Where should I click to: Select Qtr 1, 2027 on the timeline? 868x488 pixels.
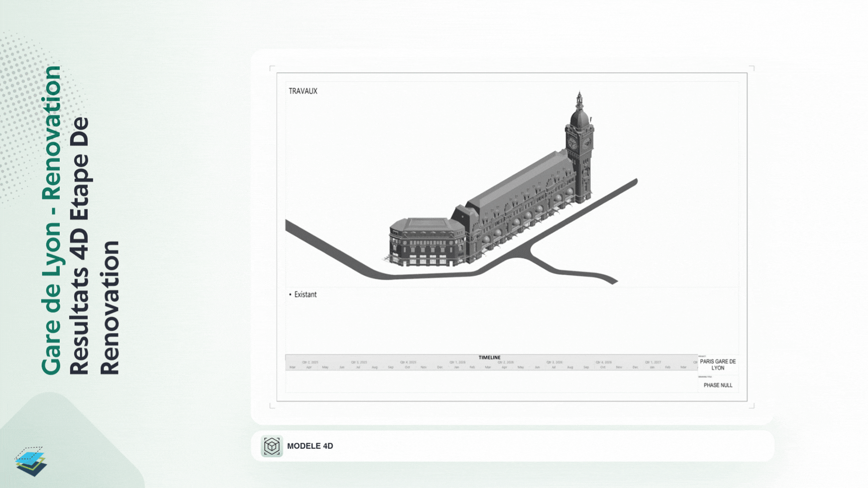tap(653, 362)
